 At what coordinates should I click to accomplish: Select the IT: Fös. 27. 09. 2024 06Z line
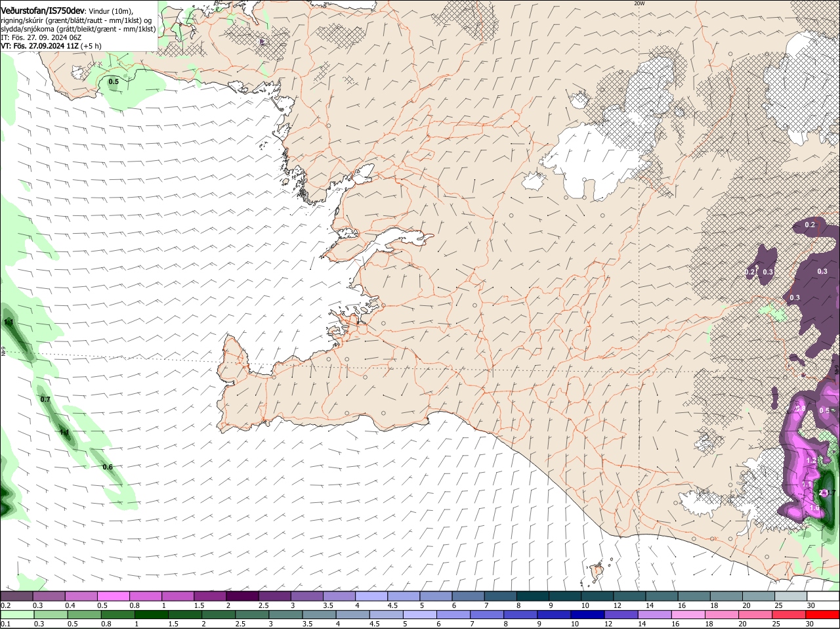click(41, 37)
